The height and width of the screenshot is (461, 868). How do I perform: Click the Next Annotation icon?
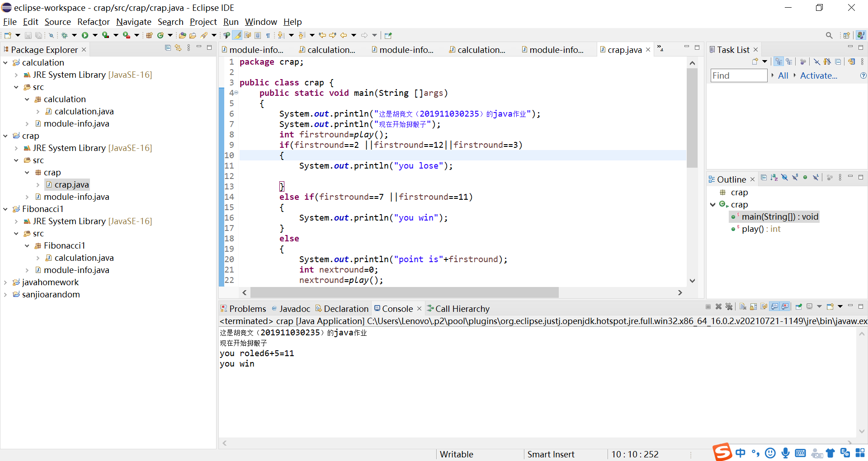tap(281, 35)
